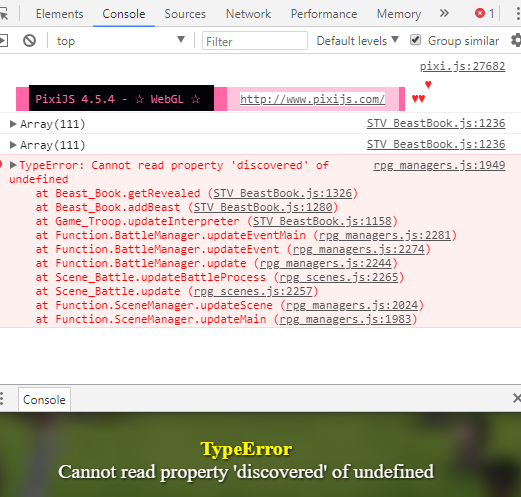521x497 pixels.
Task: Click the red error count badge
Action: tap(484, 14)
